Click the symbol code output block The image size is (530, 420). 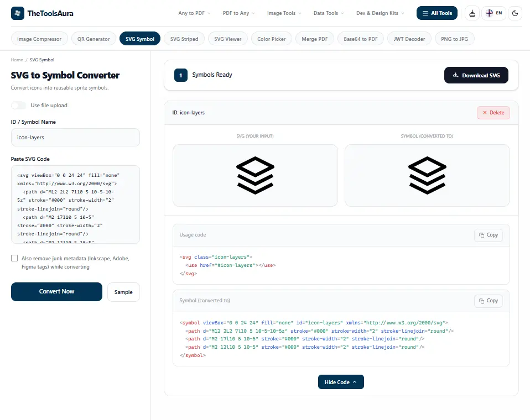(x=316, y=339)
